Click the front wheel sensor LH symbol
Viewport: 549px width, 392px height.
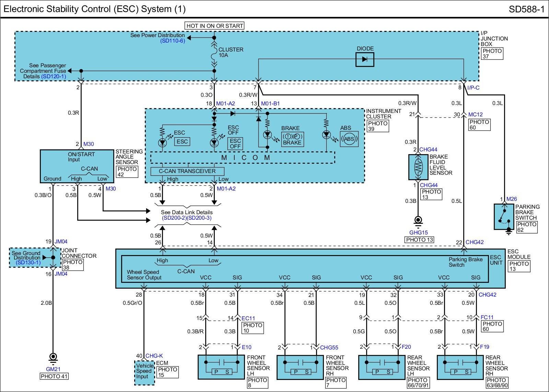click(x=221, y=367)
